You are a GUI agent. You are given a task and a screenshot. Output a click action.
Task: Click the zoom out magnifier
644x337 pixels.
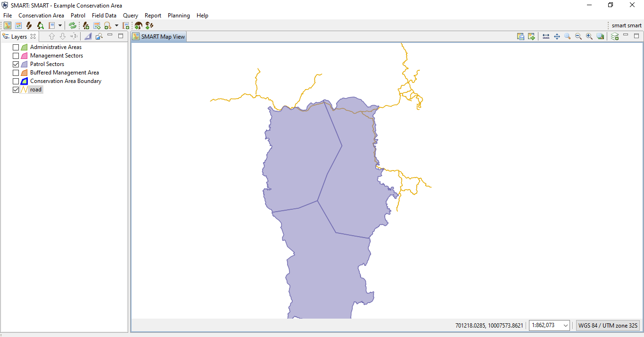[x=578, y=36]
